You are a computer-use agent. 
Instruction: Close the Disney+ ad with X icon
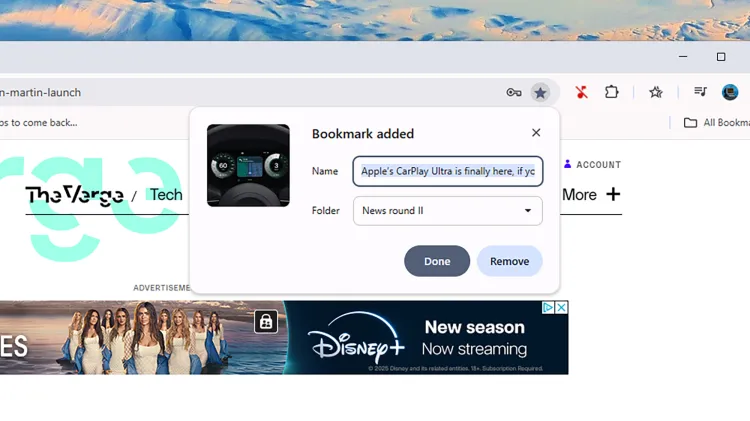[x=561, y=308]
